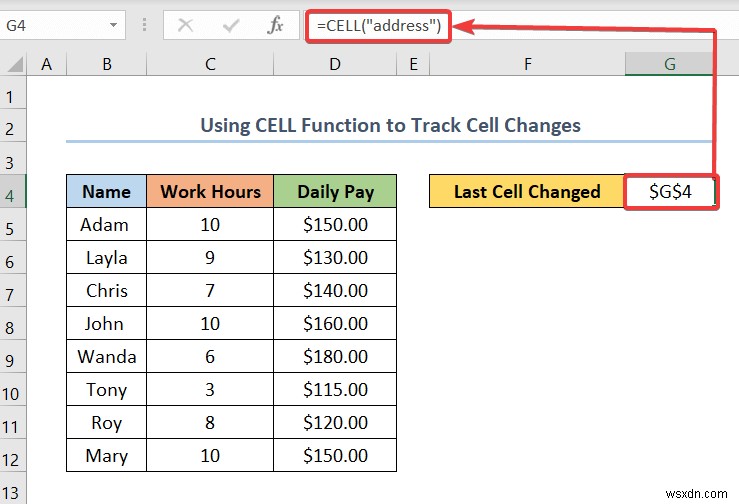The height and width of the screenshot is (504, 739).
Task: Select column A header
Action: pyautogui.click(x=46, y=64)
